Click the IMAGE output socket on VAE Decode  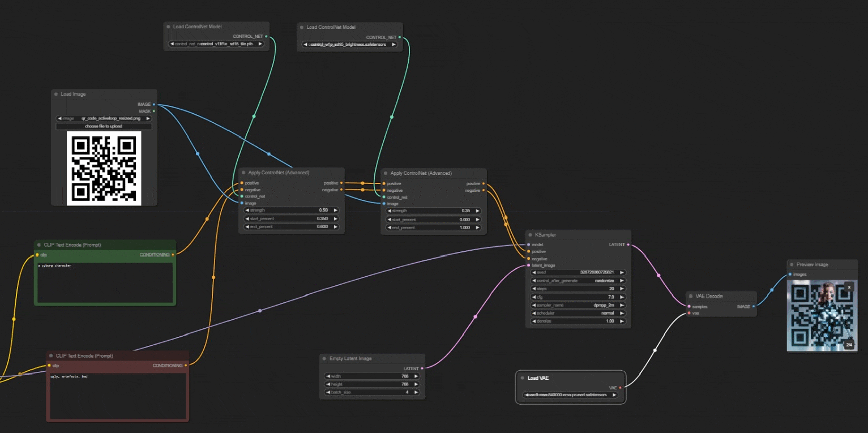pos(753,306)
